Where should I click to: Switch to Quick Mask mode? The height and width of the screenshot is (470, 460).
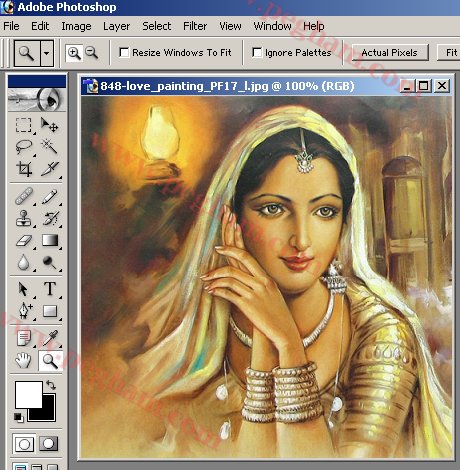pyautogui.click(x=49, y=443)
